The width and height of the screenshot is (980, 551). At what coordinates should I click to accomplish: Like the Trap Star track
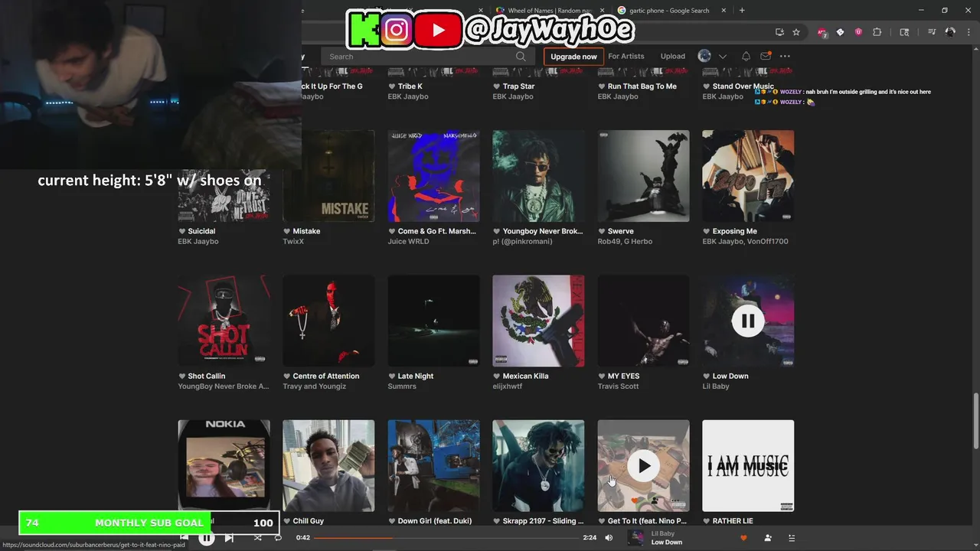[x=497, y=86]
